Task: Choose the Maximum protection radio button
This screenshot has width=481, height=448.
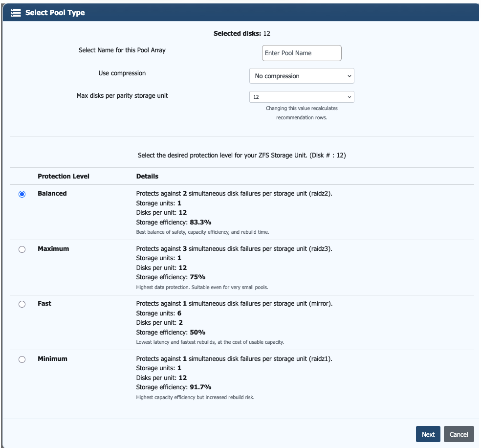Action: pyautogui.click(x=22, y=249)
